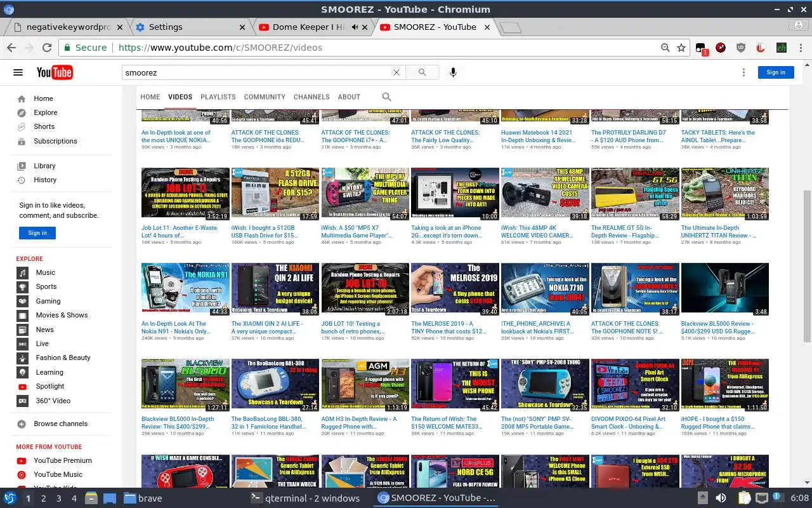Open the taskbar volume control
Viewport: 812px width, 508px height.
[x=720, y=498]
